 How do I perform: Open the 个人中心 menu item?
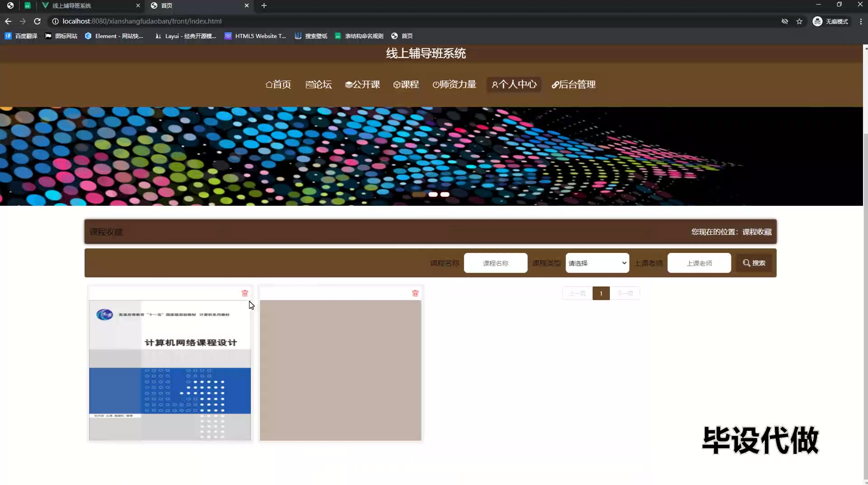514,85
